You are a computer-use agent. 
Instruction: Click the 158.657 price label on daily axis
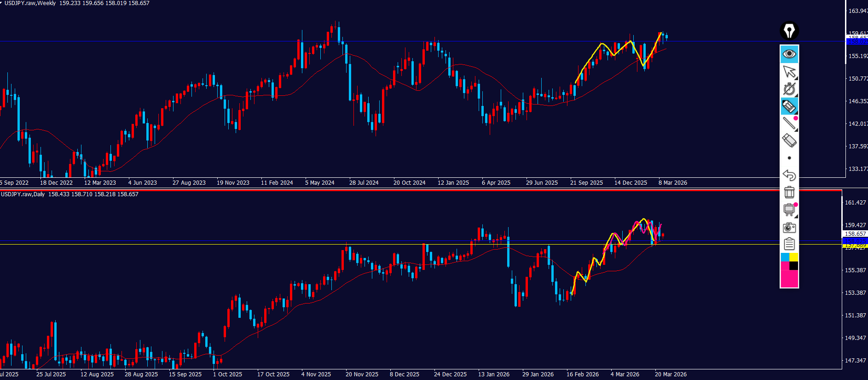point(855,234)
